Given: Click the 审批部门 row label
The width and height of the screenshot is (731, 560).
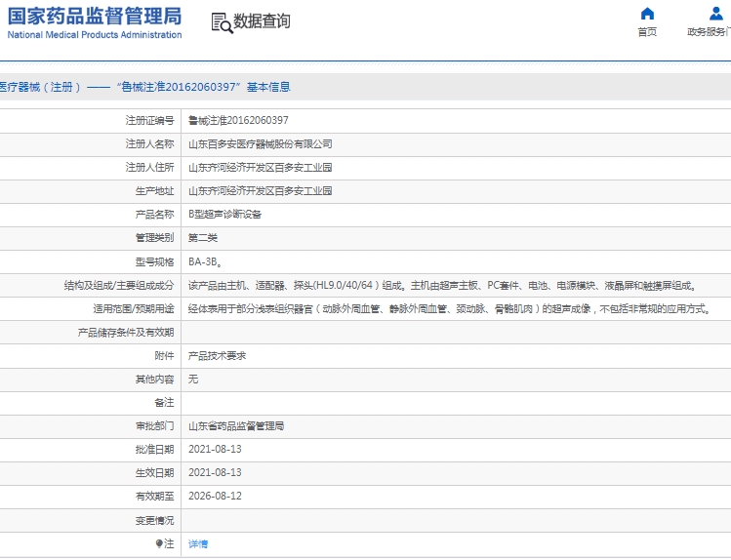Looking at the screenshot, I should [155, 426].
